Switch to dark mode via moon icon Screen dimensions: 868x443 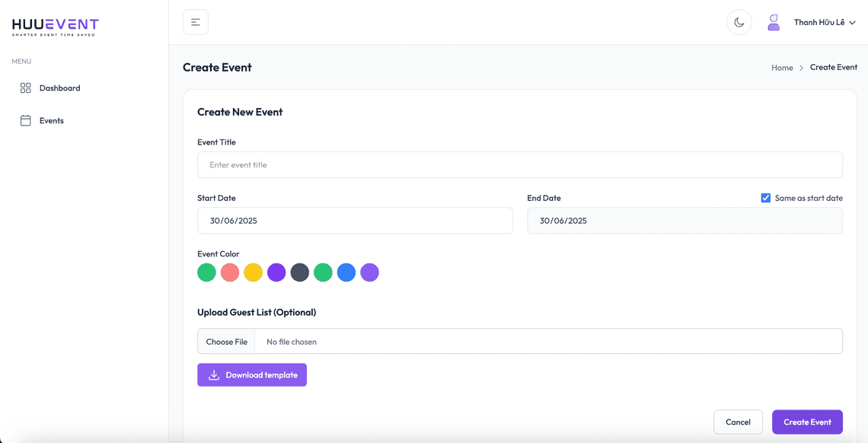tap(739, 22)
